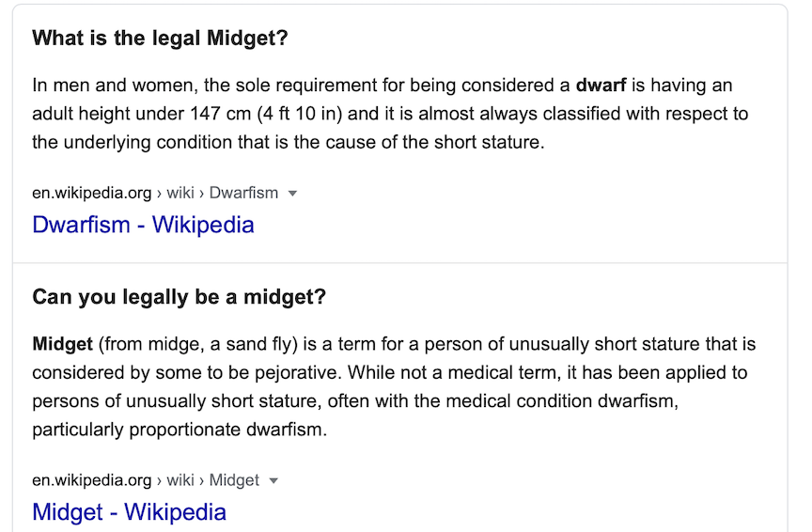Viewport: 812px width, 532px height.
Task: Click en.wikipedia.org in the Midget result URL
Action: click(x=91, y=480)
